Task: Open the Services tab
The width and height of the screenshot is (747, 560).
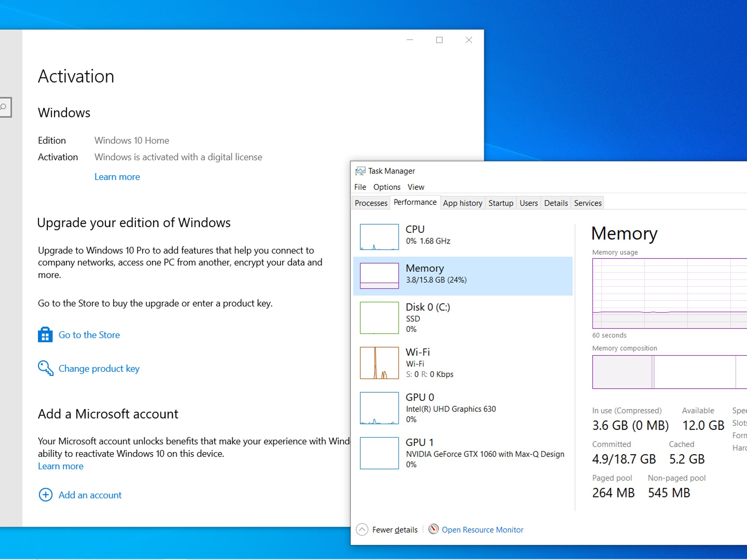Action: [588, 203]
